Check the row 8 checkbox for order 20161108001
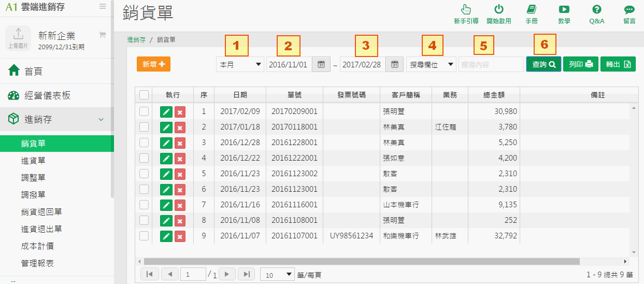The width and height of the screenshot is (644, 284). pyautogui.click(x=144, y=220)
